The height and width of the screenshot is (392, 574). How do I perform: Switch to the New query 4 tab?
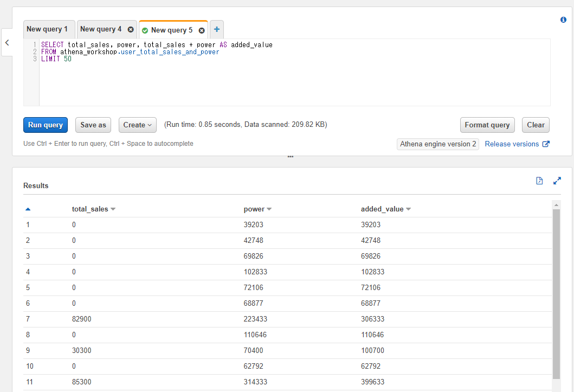pos(101,29)
